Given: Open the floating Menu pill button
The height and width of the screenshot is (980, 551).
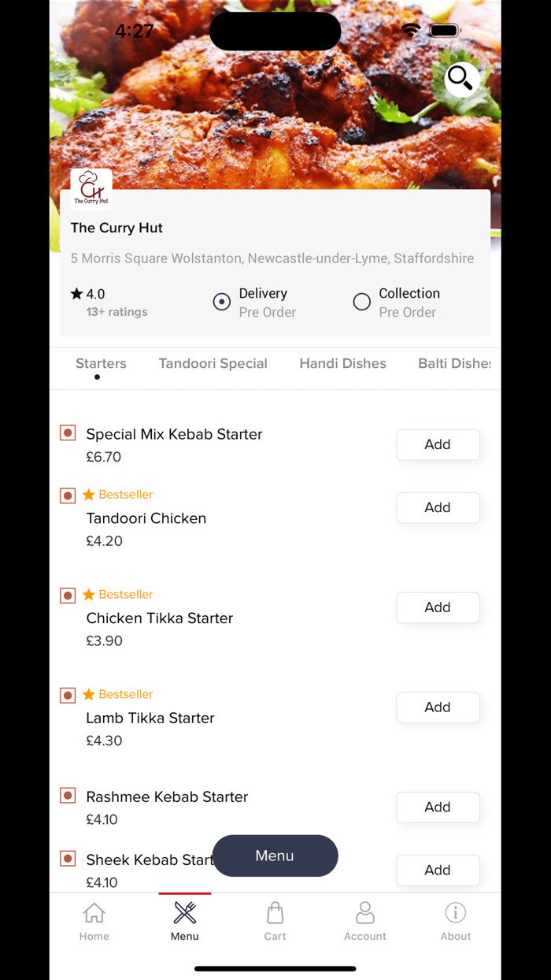Looking at the screenshot, I should (x=275, y=856).
